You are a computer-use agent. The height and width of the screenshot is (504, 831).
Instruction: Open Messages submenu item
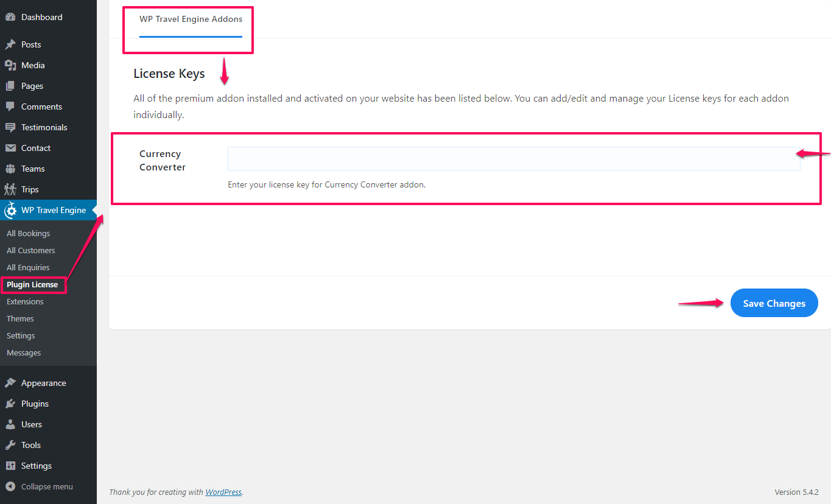[x=24, y=352]
